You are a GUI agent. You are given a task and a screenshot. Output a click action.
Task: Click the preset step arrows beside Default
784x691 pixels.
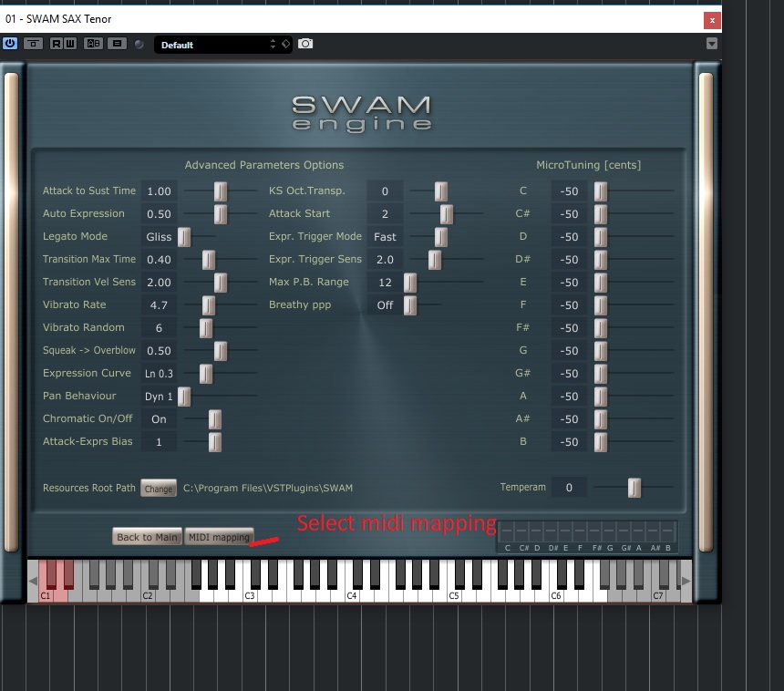point(272,43)
